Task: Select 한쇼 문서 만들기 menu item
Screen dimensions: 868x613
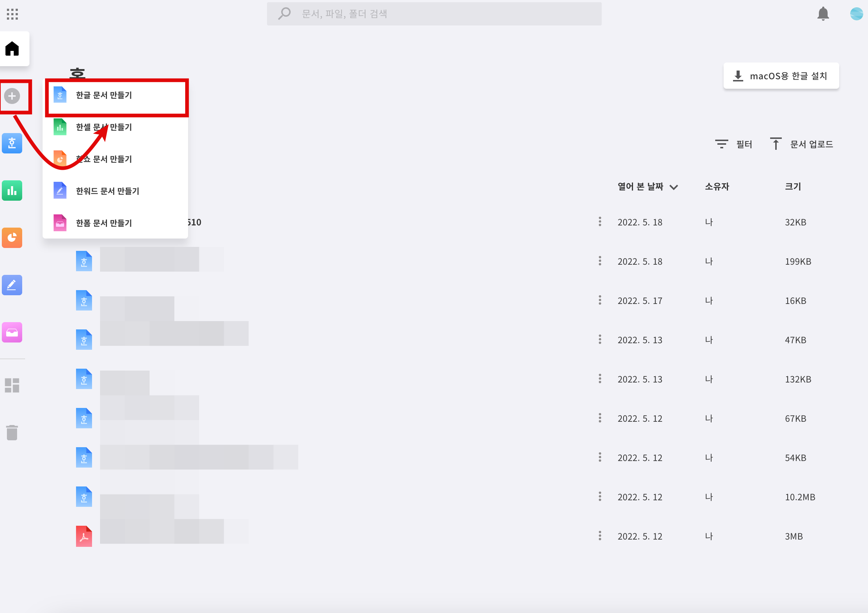Action: [x=115, y=159]
